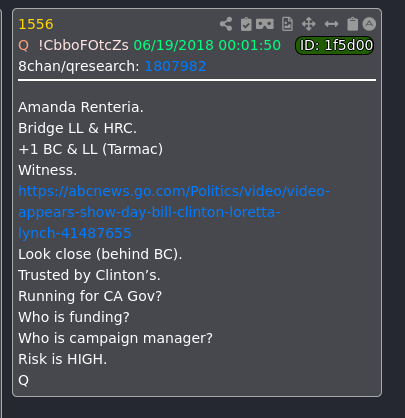The width and height of the screenshot is (405, 418).
Task: Click the circular A font icon
Action: coord(369,24)
